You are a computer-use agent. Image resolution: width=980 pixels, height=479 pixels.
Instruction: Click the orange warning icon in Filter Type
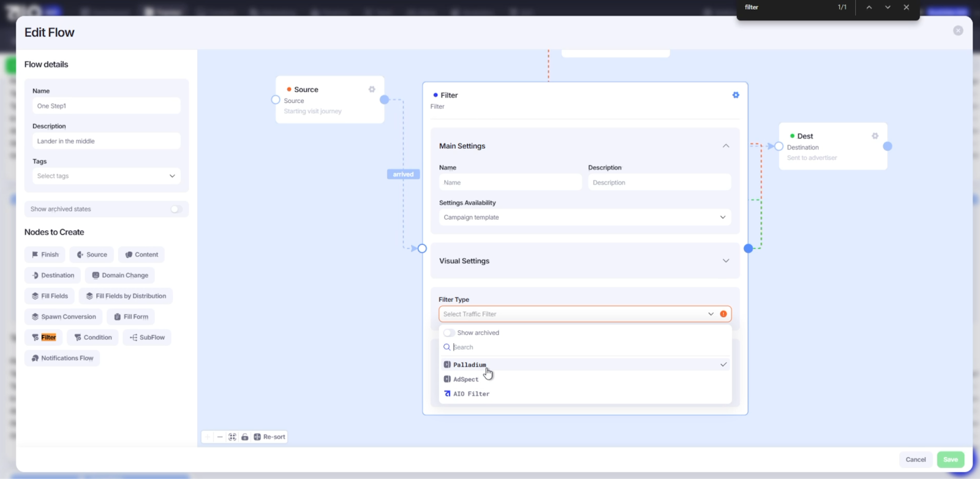pyautogui.click(x=723, y=314)
